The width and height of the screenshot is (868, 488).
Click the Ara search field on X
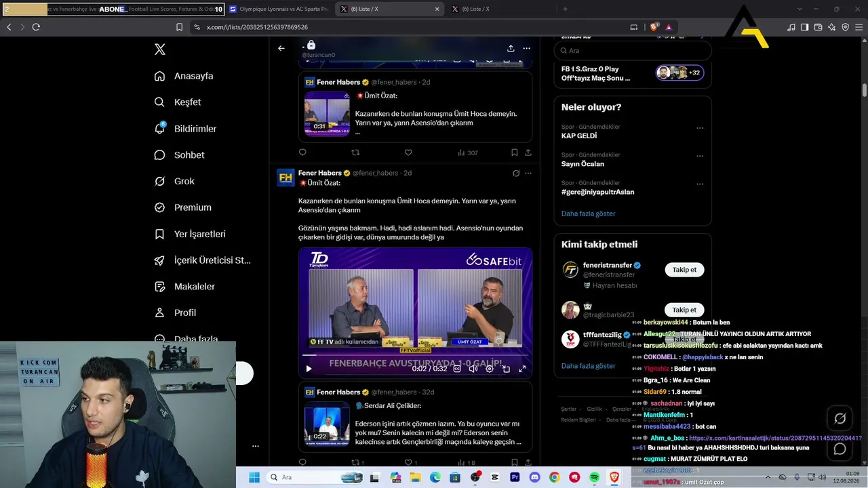(x=633, y=51)
